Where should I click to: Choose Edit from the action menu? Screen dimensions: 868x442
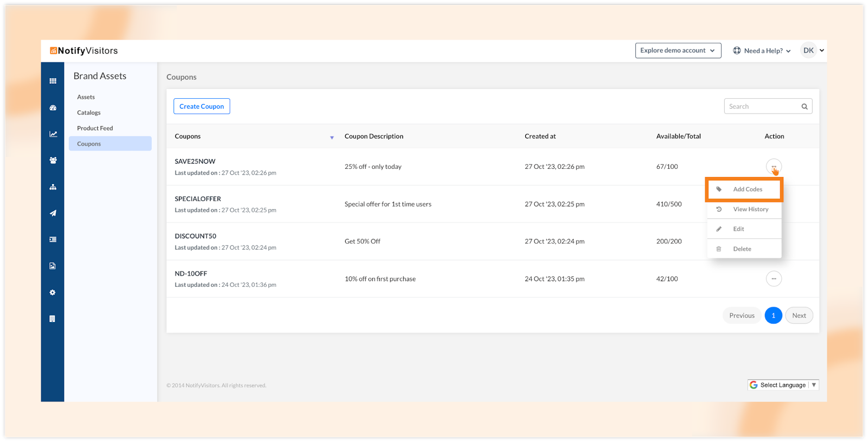pyautogui.click(x=744, y=229)
